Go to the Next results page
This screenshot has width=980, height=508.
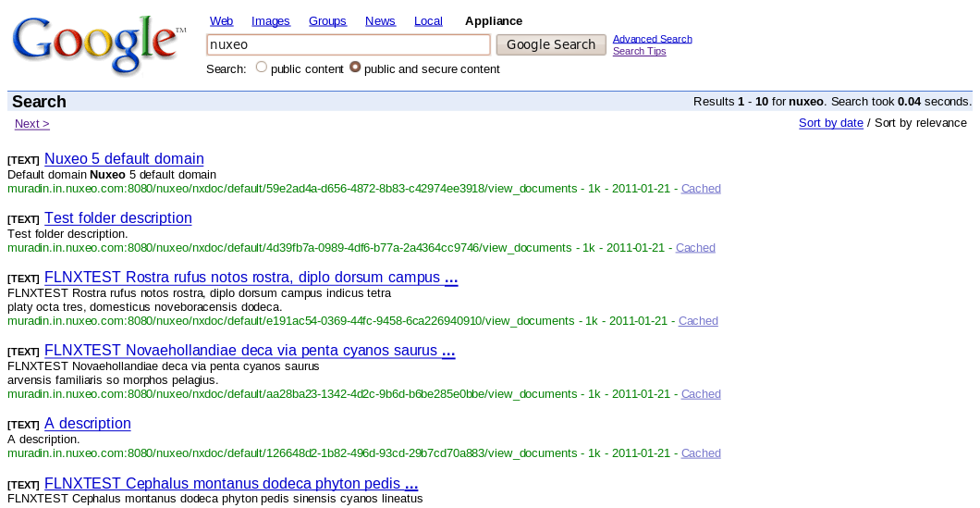[32, 124]
